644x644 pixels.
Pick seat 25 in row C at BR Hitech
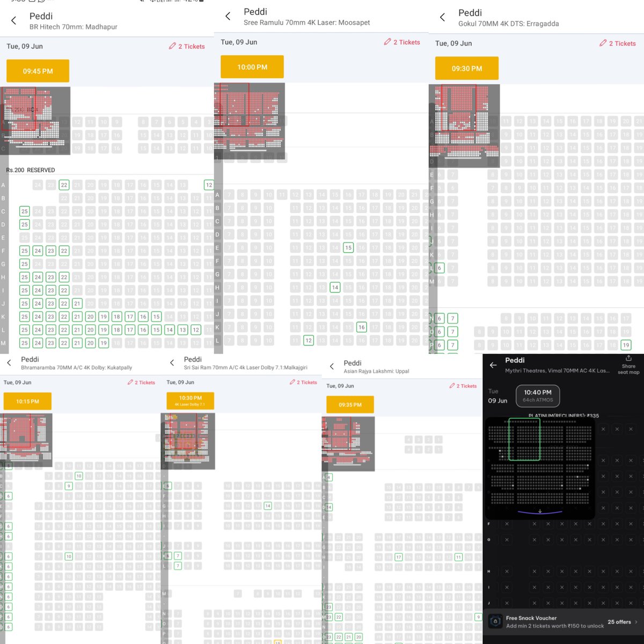tap(25, 211)
